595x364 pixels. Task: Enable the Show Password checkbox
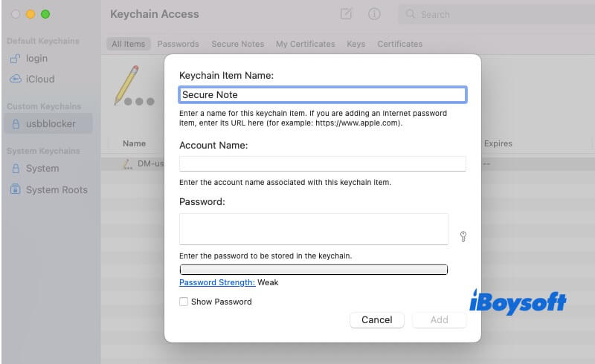point(184,302)
